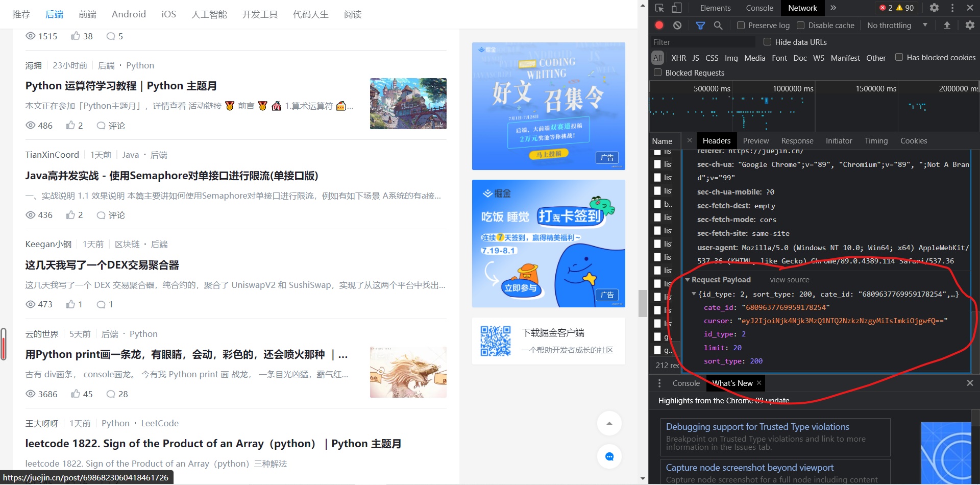
Task: Open DevTools three-dot customize menu
Action: point(952,8)
